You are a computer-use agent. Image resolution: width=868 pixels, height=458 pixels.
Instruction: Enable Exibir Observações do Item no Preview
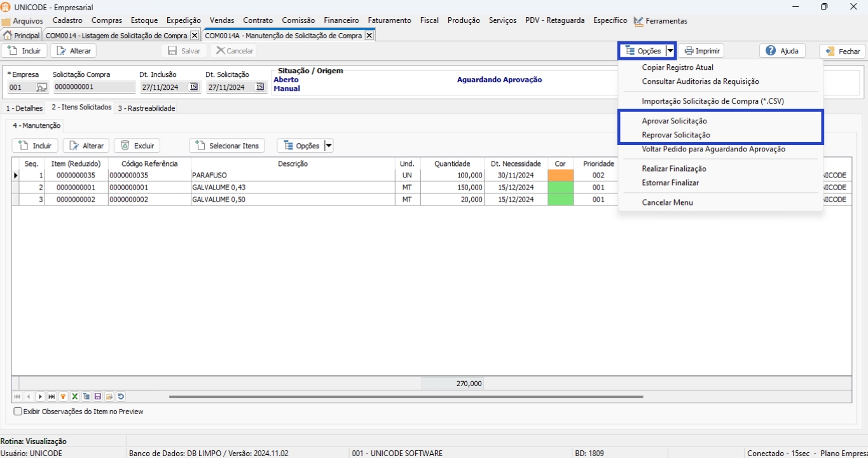click(x=18, y=412)
